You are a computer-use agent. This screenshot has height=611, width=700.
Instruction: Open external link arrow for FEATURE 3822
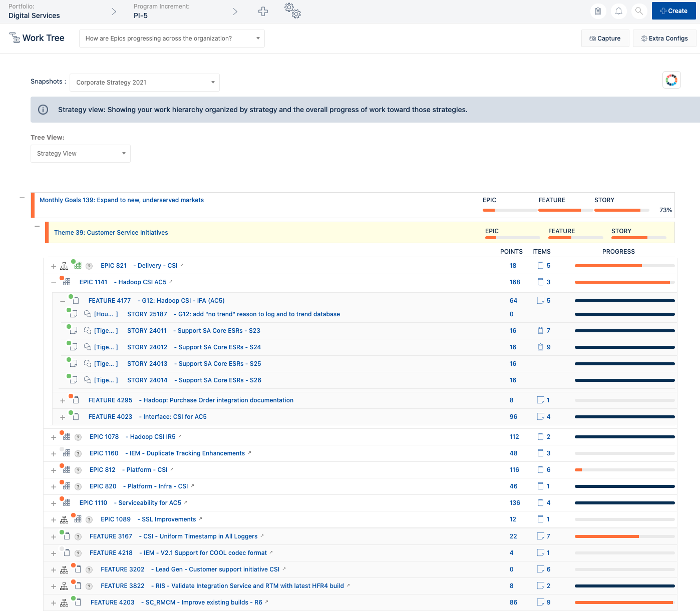point(348,585)
